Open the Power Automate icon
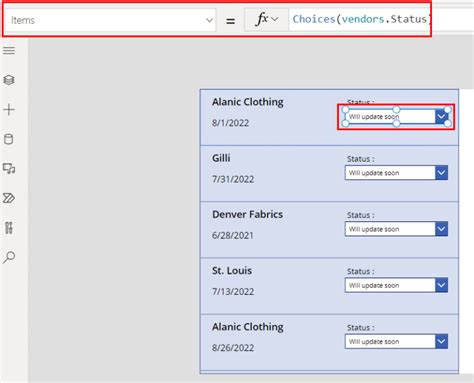 click(x=9, y=198)
